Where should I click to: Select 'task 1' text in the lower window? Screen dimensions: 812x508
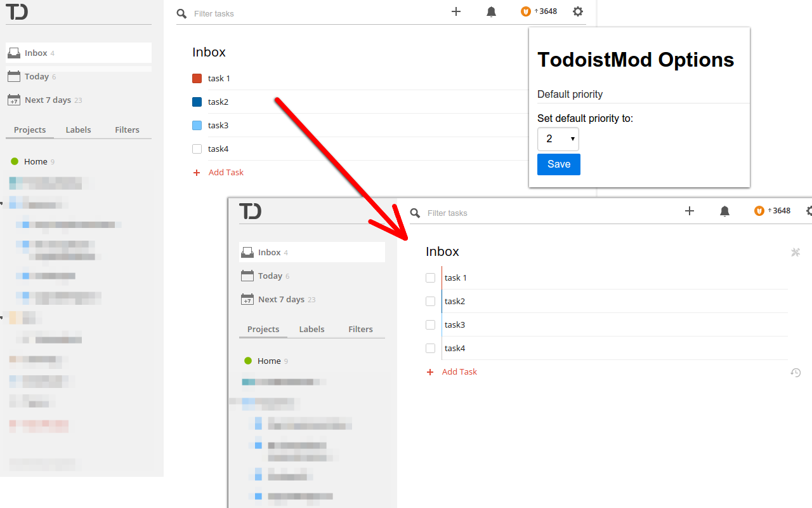[x=455, y=278]
